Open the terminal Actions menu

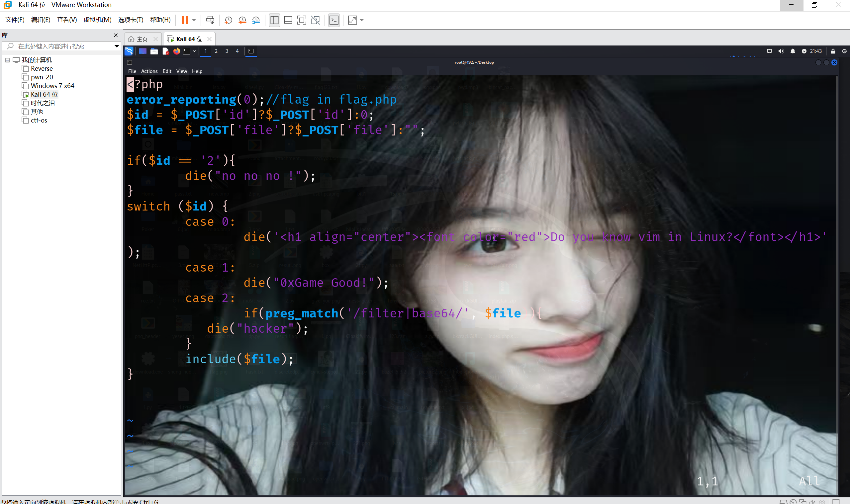tap(149, 71)
